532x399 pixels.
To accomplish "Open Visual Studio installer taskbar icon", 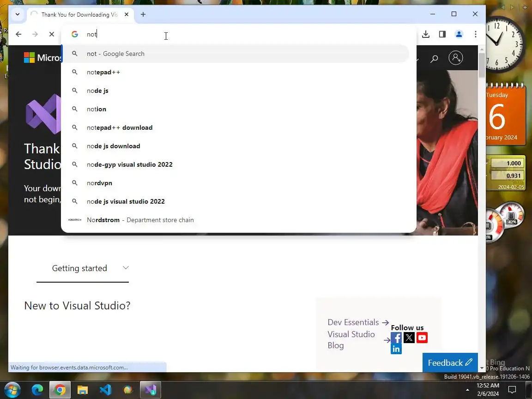I will (x=150, y=390).
